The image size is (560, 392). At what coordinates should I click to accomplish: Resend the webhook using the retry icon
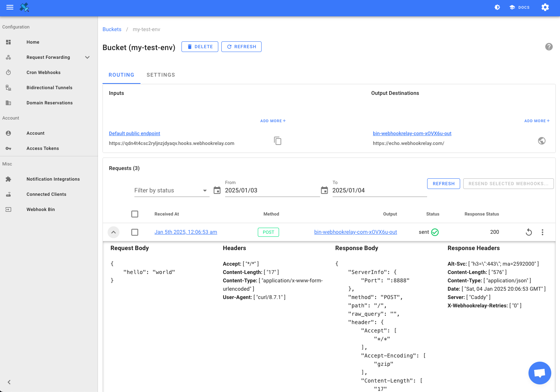(x=528, y=232)
